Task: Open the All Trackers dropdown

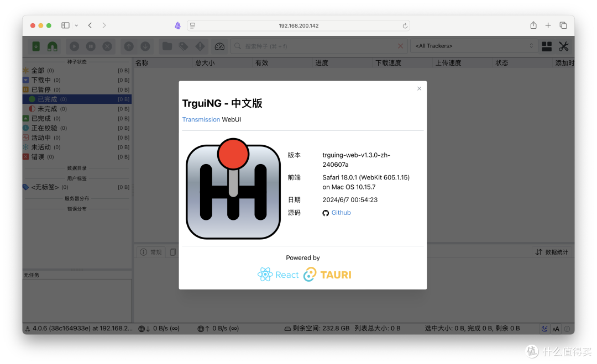Action: 474,46
